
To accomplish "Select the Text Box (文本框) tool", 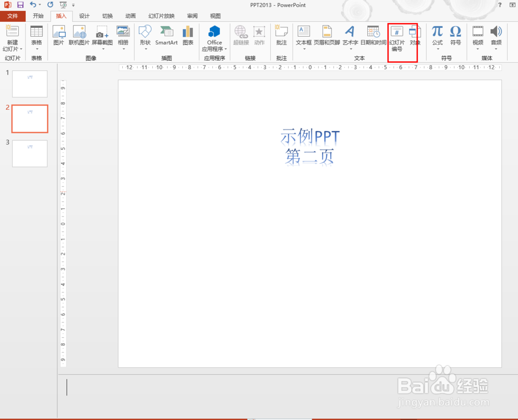I will pyautogui.click(x=304, y=36).
